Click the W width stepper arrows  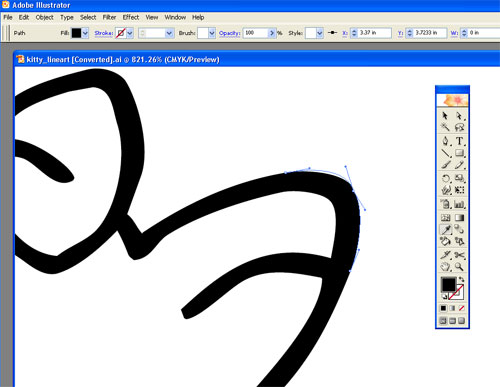point(464,33)
